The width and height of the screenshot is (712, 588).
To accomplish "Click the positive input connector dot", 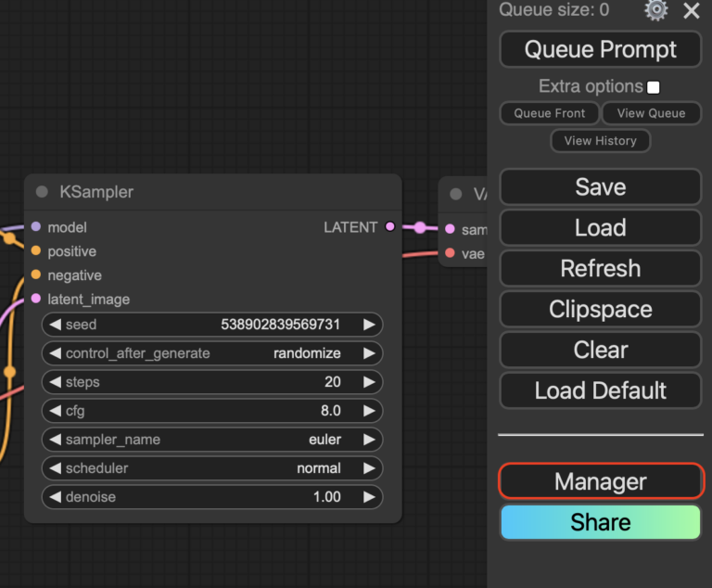I will pyautogui.click(x=36, y=250).
